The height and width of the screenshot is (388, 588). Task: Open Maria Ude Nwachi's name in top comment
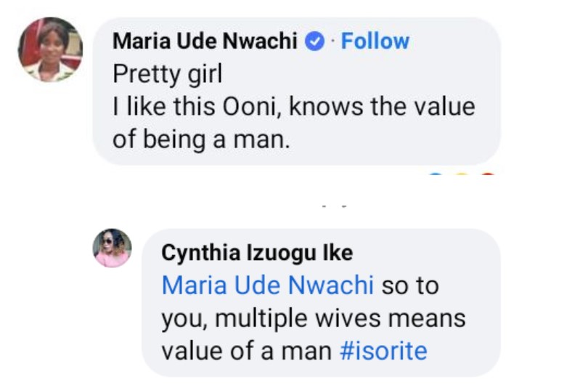(205, 42)
